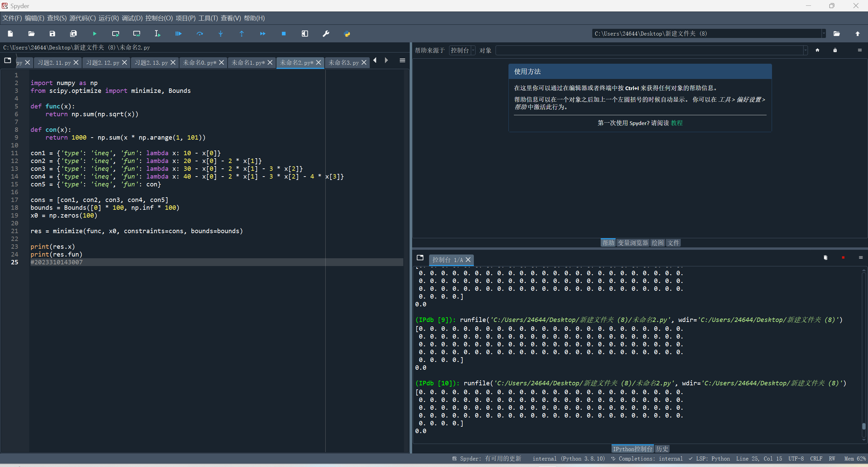Image resolution: width=868 pixels, height=467 pixels.
Task: Expand the working directory path dropdown
Action: [824, 33]
